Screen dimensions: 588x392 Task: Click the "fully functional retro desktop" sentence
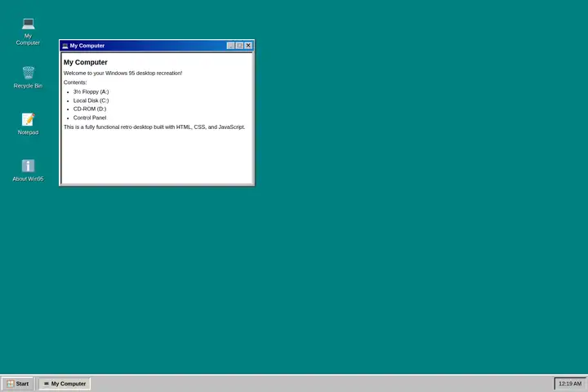154,127
